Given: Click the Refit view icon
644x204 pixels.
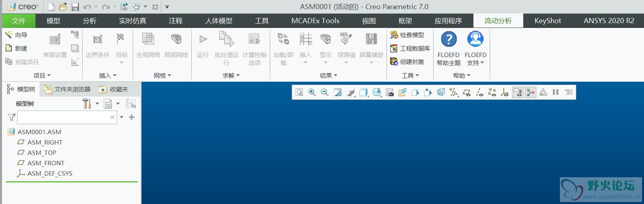Looking at the screenshot, I should point(299,93).
